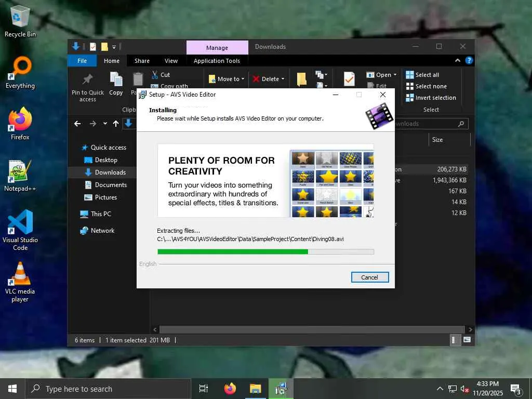Click the search magnifier in Downloads search box

click(461, 124)
